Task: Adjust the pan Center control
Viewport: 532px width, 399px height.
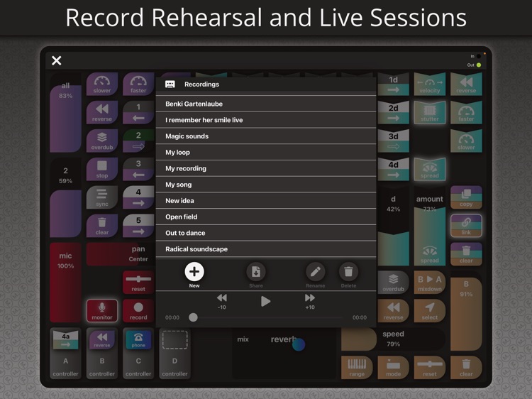Action: (120, 254)
